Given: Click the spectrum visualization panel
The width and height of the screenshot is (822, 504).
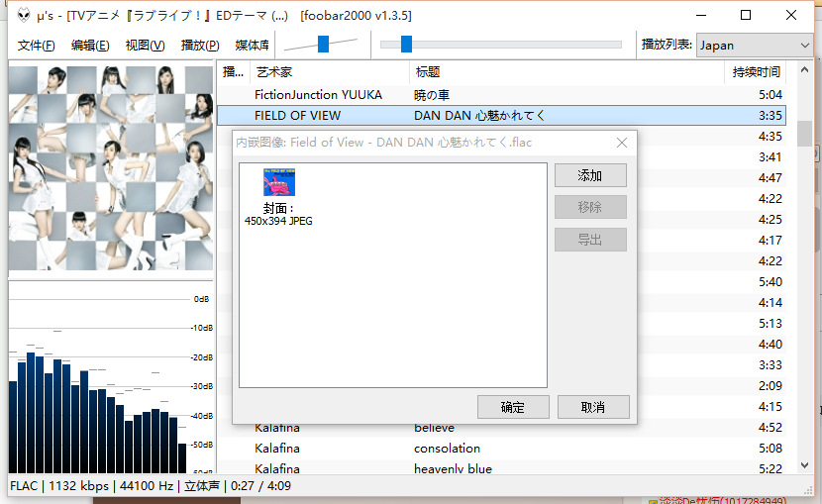Looking at the screenshot, I should point(111,377).
